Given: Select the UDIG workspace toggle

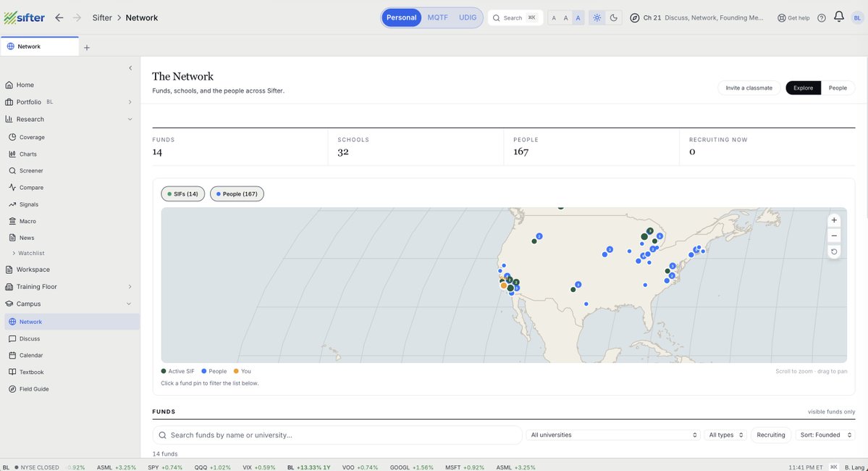Looking at the screenshot, I should pyautogui.click(x=468, y=17).
